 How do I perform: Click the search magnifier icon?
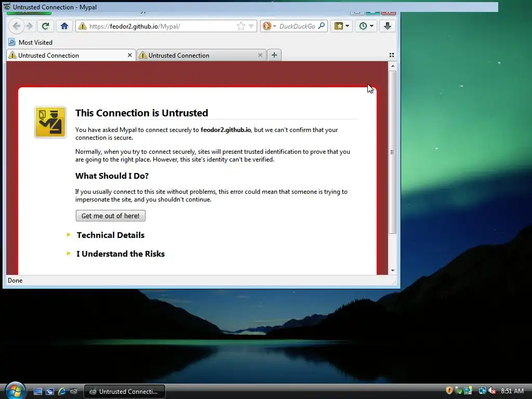pyautogui.click(x=321, y=26)
